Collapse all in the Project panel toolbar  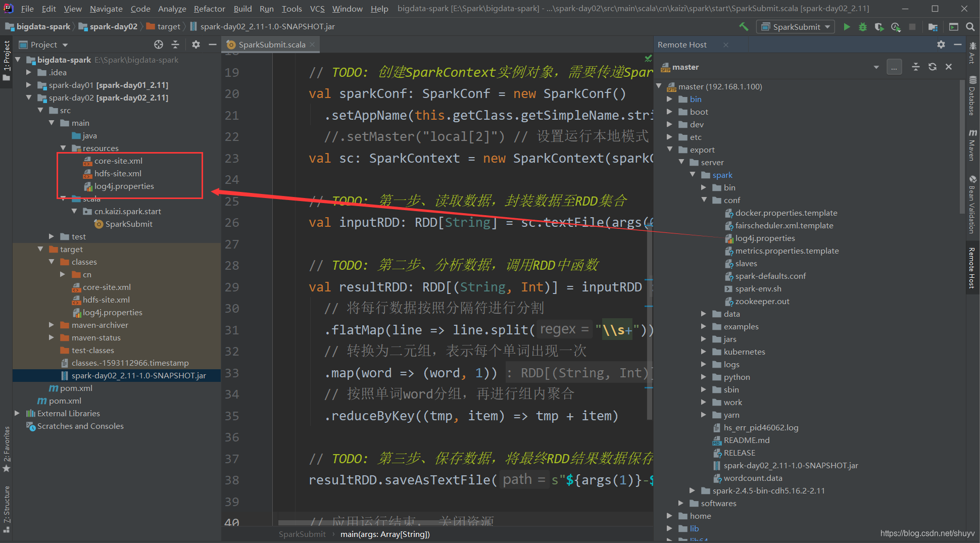pos(175,44)
